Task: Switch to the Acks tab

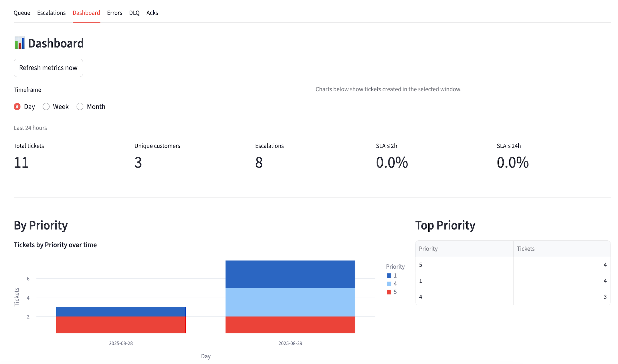Action: click(x=152, y=13)
